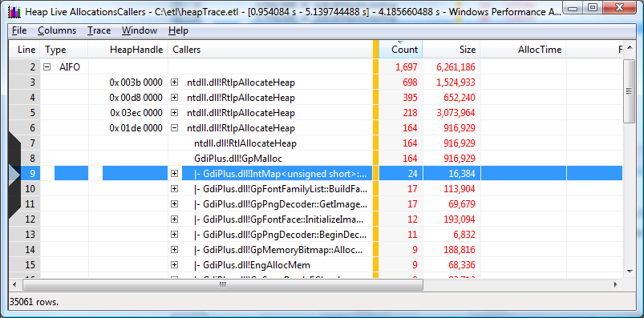Click the vertical scrollbar down arrow
This screenshot has height=318, width=644.
[629, 271]
